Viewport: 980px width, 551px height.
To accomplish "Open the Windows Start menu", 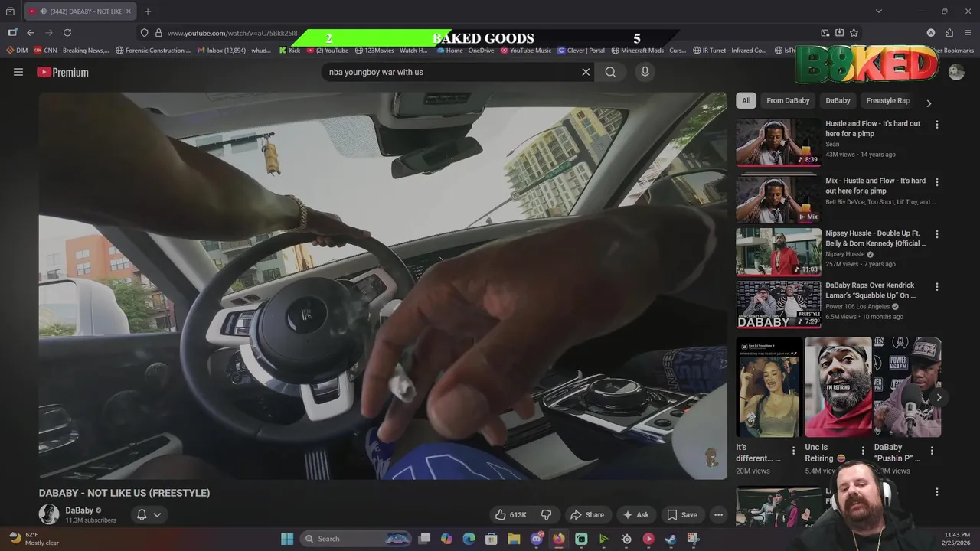I will tap(287, 539).
